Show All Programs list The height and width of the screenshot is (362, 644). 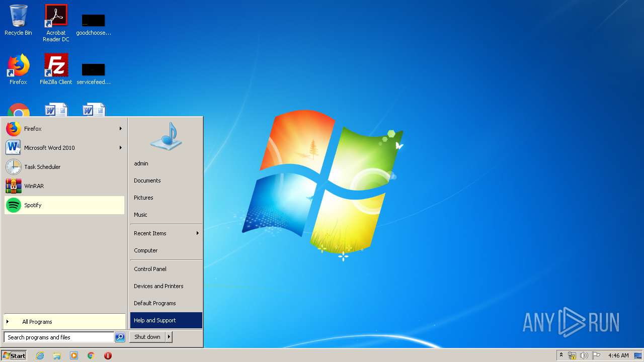point(64,322)
